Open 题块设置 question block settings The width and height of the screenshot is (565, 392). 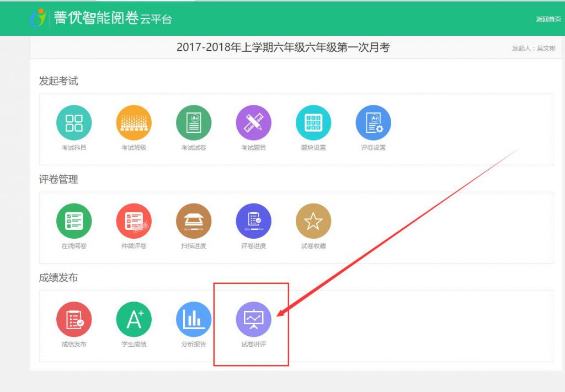click(313, 122)
